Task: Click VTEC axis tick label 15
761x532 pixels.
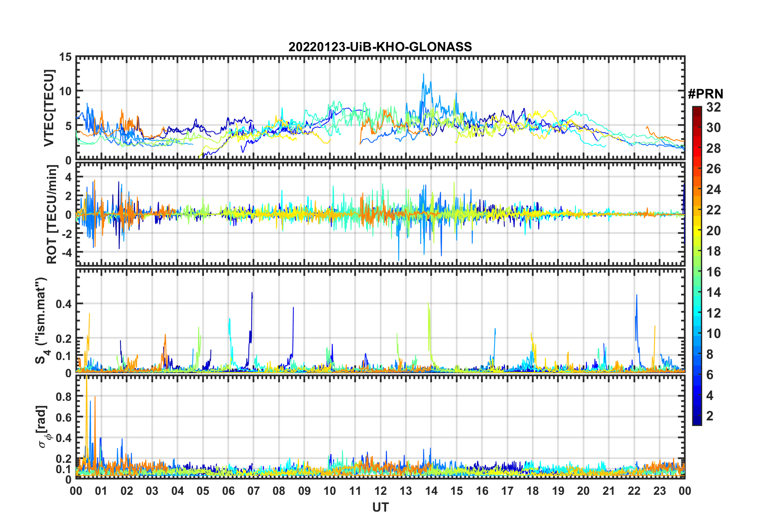Action: click(66, 57)
